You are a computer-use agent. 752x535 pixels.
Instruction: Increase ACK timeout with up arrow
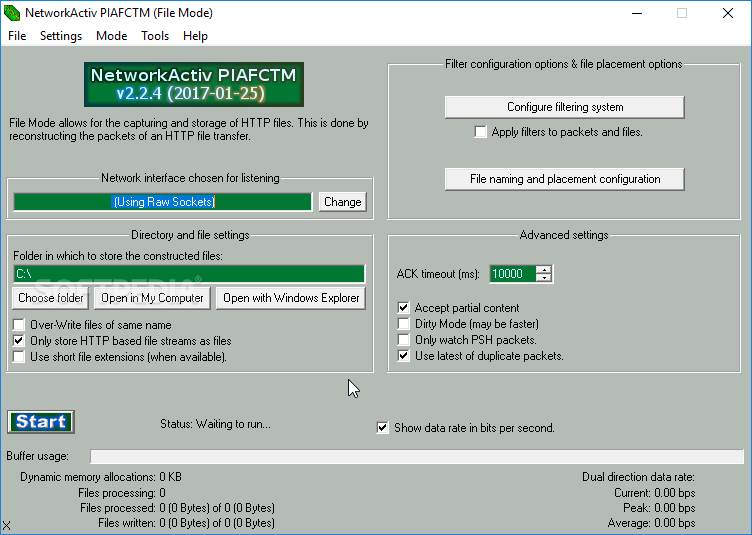pos(543,269)
